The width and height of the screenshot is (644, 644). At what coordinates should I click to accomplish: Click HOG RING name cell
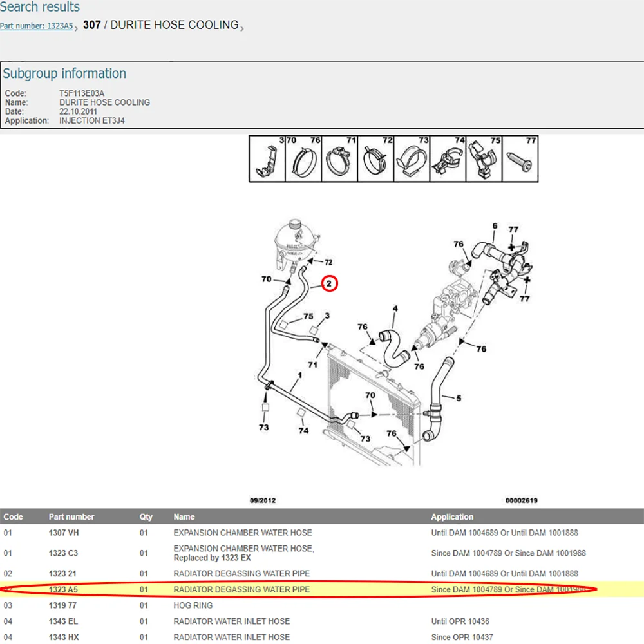click(193, 605)
